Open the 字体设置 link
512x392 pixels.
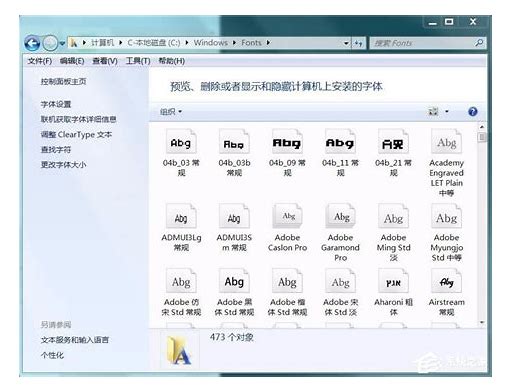(56, 104)
